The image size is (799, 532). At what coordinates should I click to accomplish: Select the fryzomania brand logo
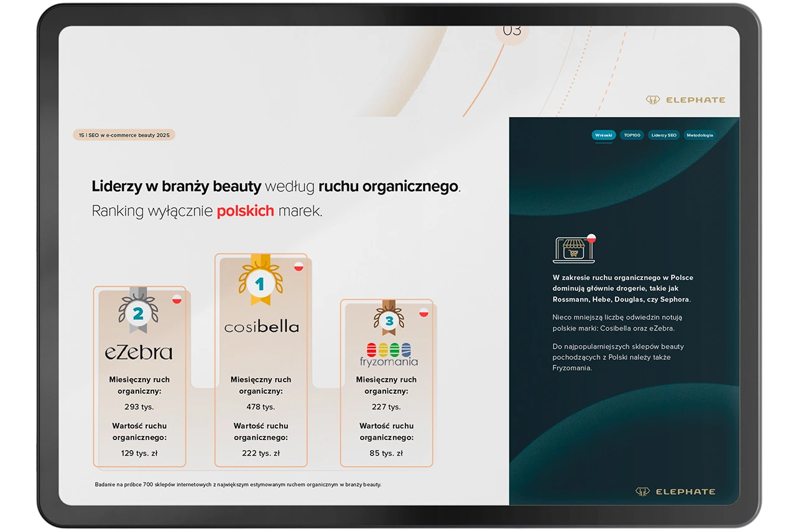(x=389, y=355)
